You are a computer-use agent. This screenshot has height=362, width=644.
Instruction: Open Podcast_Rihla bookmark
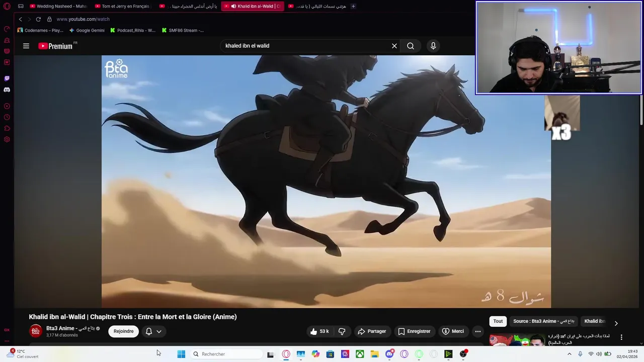tap(133, 30)
